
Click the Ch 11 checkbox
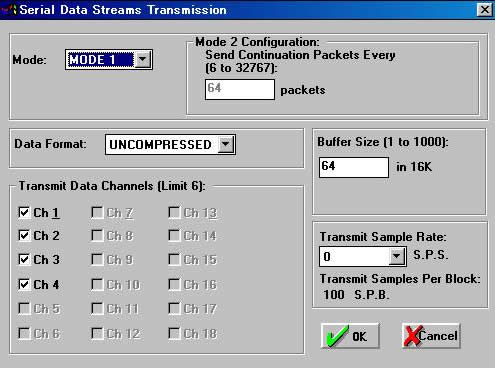[x=97, y=308]
